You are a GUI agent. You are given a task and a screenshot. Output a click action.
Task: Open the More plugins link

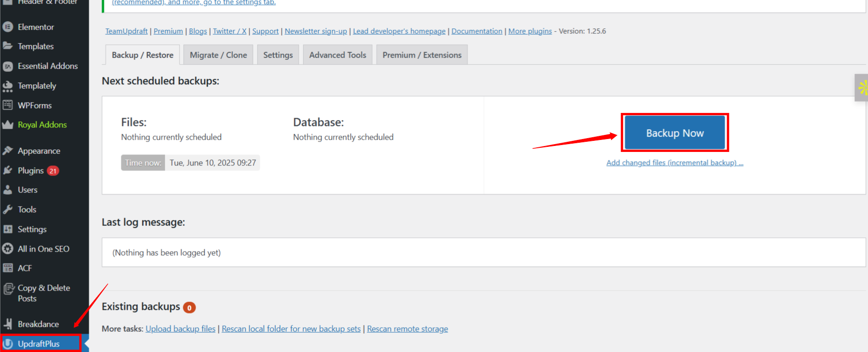point(530,31)
